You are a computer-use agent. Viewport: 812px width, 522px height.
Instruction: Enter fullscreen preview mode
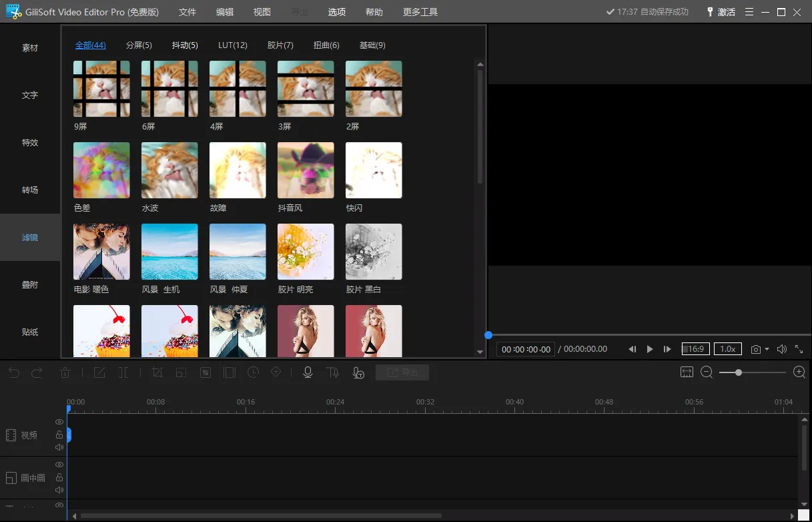click(x=799, y=349)
